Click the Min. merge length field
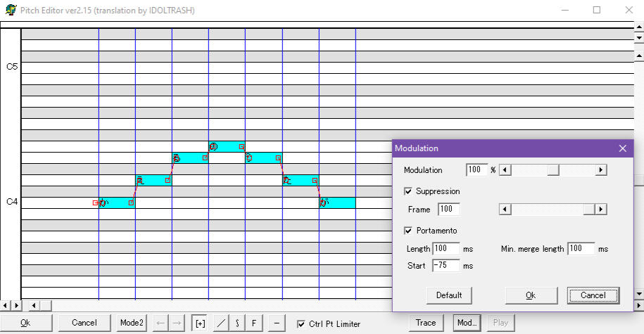 581,249
